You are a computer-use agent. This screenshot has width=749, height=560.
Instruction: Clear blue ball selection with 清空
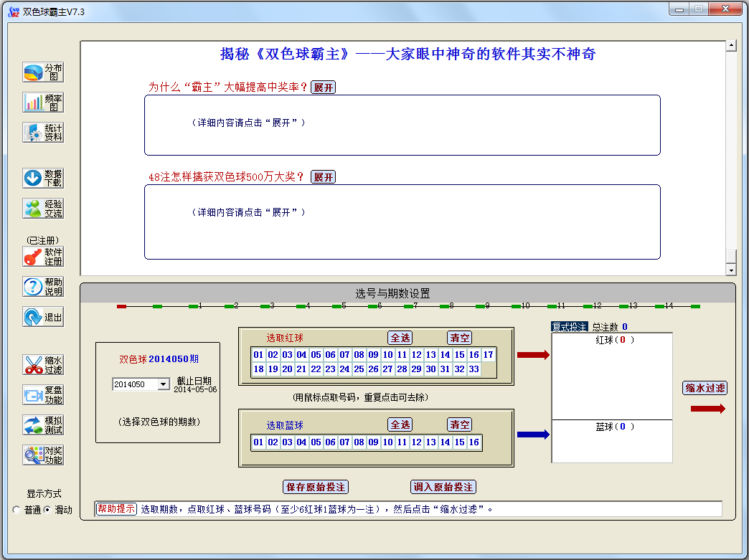tap(460, 425)
